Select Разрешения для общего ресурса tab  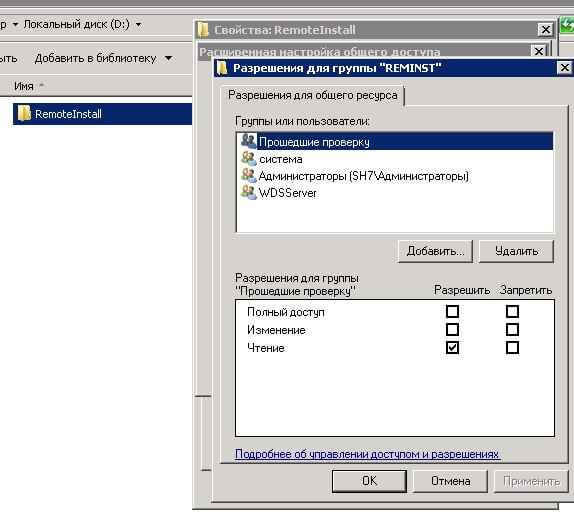pos(312,96)
